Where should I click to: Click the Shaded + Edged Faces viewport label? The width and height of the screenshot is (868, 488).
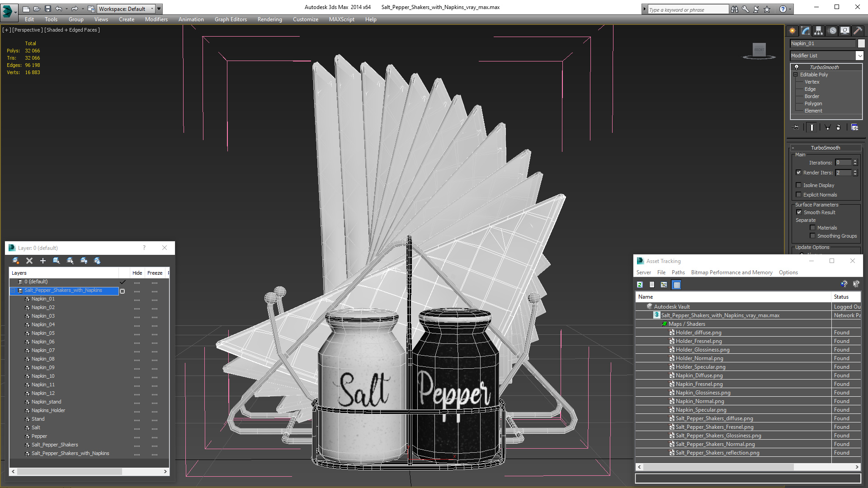[72, 30]
